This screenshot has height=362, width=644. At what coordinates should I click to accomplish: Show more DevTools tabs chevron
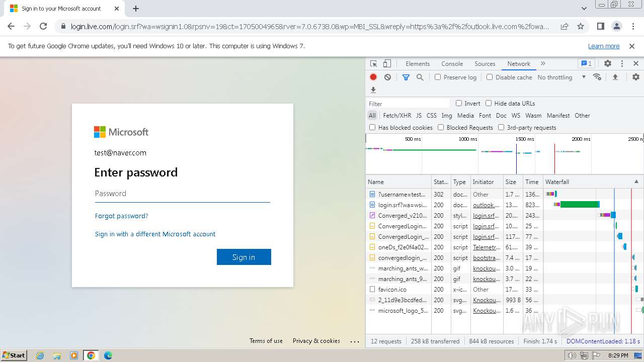point(543,64)
